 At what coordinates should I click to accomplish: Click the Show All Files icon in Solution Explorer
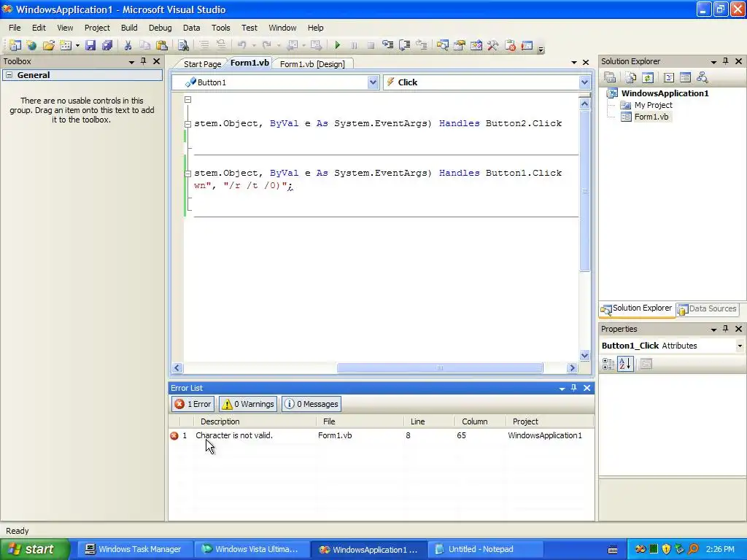coord(631,77)
